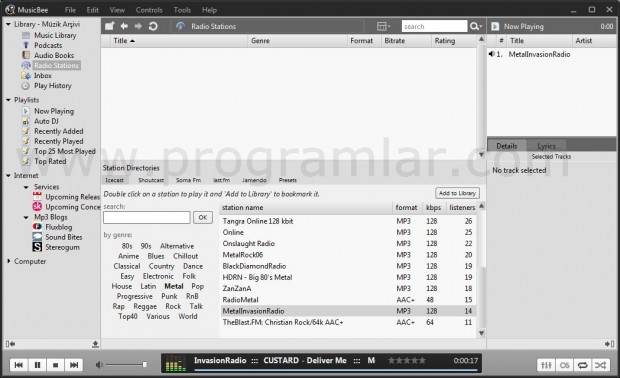Open the Auto DJ playlist
620x378 pixels.
[x=46, y=121]
